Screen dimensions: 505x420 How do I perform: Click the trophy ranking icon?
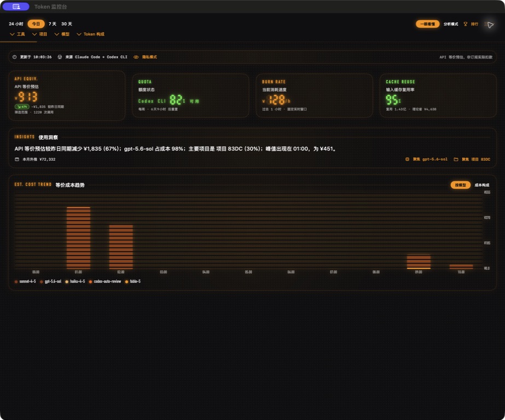point(466,24)
